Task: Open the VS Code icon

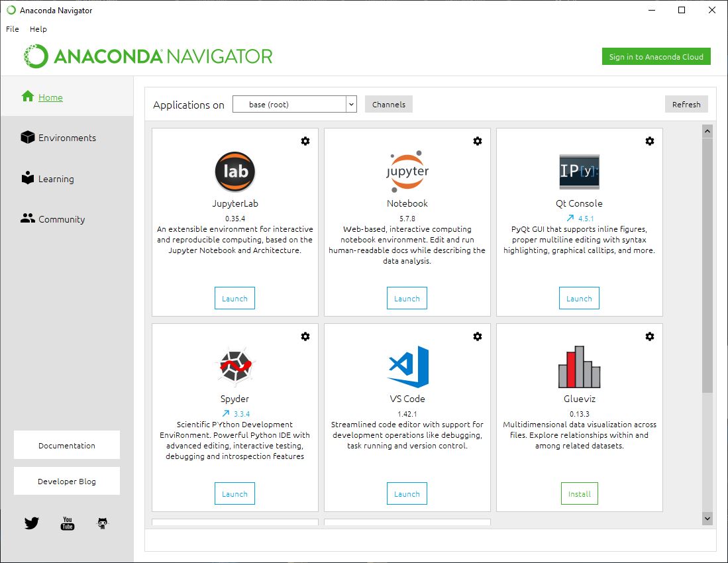Action: [x=407, y=366]
